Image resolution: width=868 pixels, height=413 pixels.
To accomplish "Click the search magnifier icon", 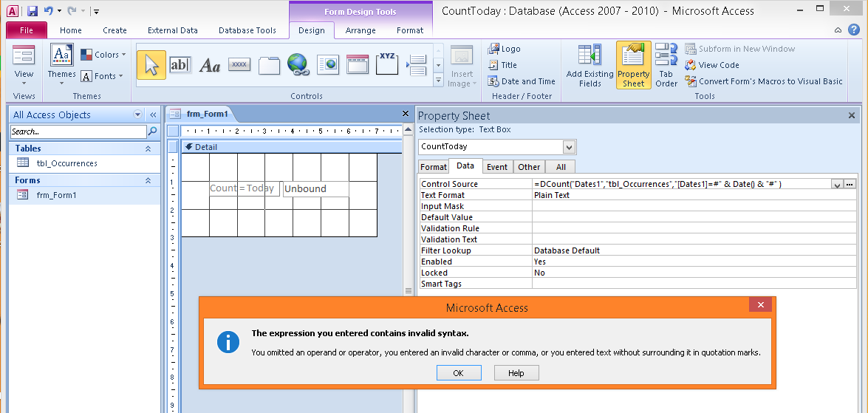I will [x=152, y=132].
